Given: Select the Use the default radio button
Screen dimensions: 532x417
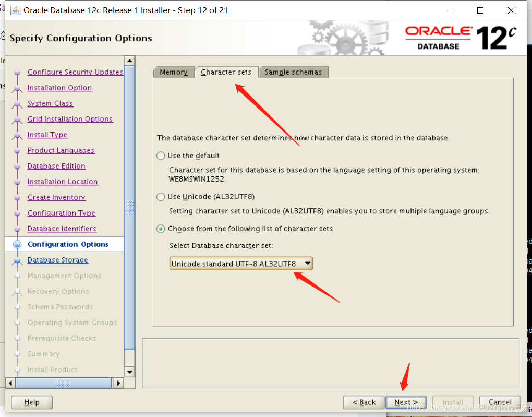Looking at the screenshot, I should (x=161, y=156).
